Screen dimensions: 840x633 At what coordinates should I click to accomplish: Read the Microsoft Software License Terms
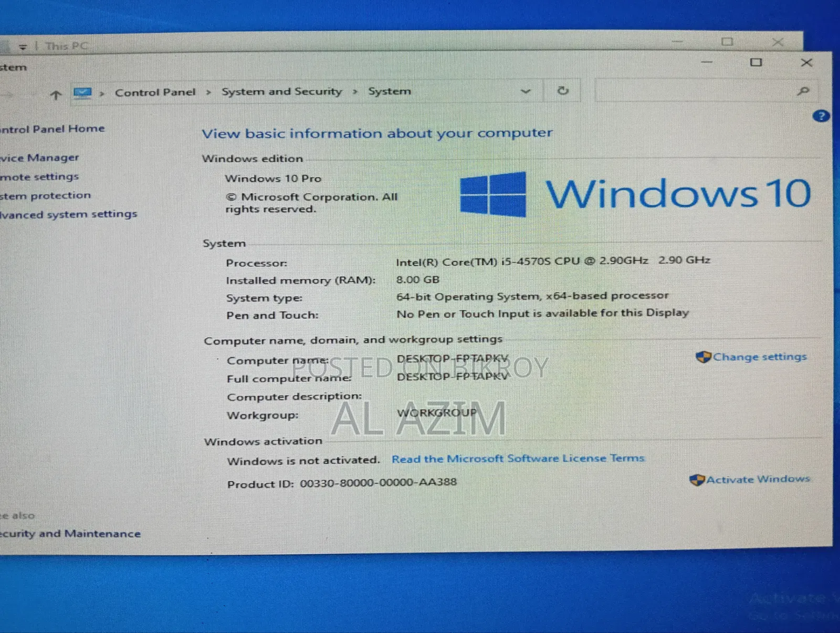[518, 459]
